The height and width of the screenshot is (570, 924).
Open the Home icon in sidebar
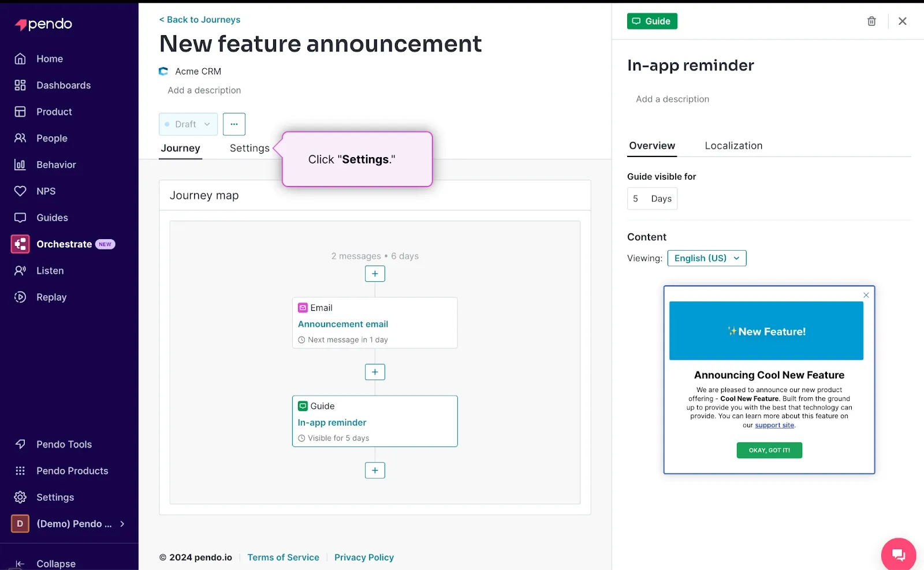20,59
